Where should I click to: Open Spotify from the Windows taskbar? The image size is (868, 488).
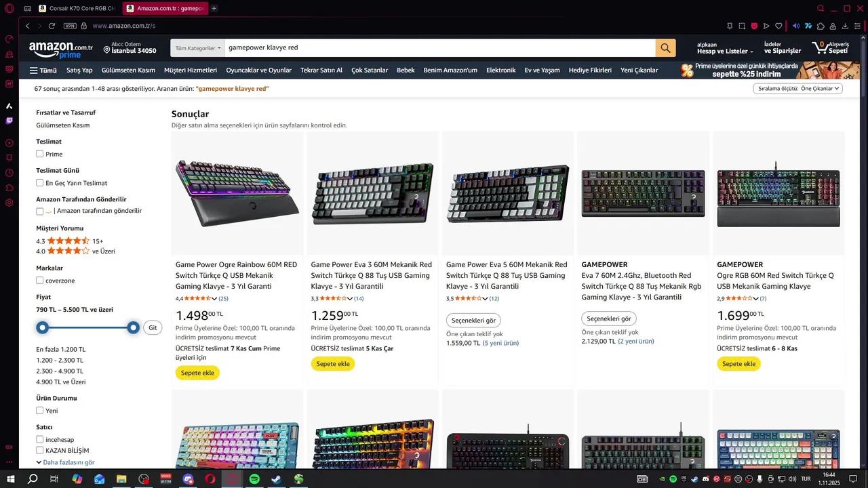tap(254, 479)
